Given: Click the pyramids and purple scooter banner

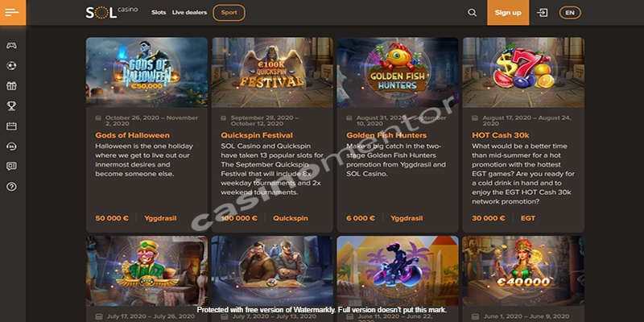Looking at the screenshot, I should coord(398,270).
